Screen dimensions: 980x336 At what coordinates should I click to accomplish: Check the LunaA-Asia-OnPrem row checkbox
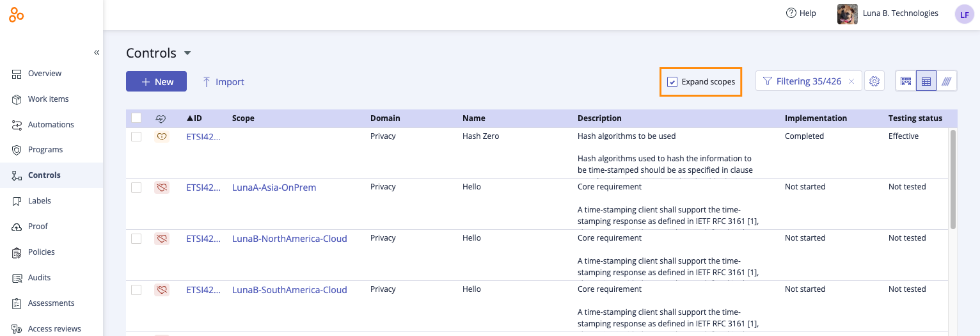(x=136, y=188)
